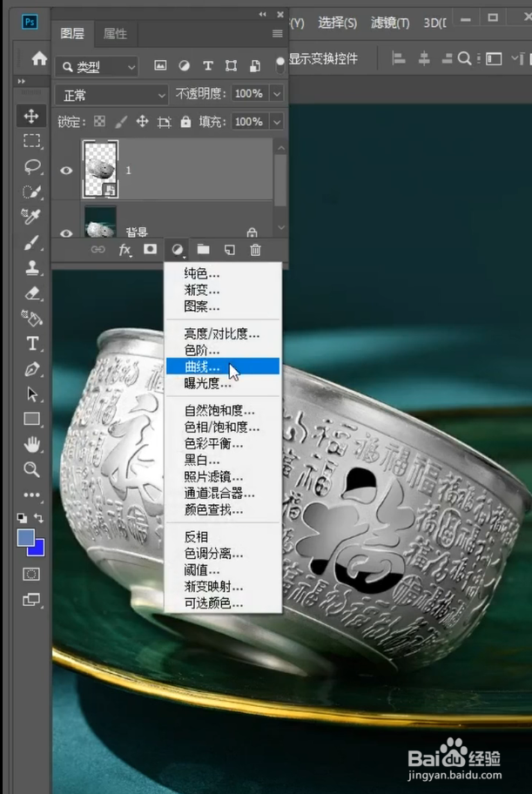Select the Eyedropper tool

[31, 217]
